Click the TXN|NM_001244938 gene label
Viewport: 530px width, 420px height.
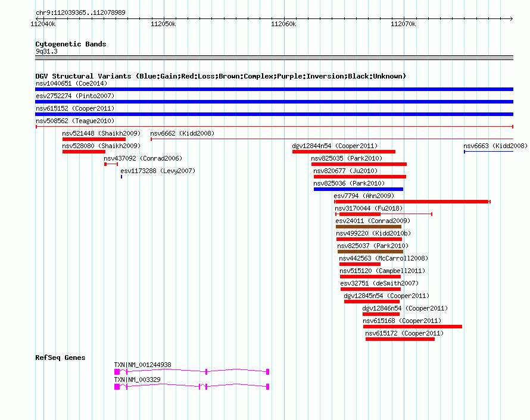tap(143, 365)
